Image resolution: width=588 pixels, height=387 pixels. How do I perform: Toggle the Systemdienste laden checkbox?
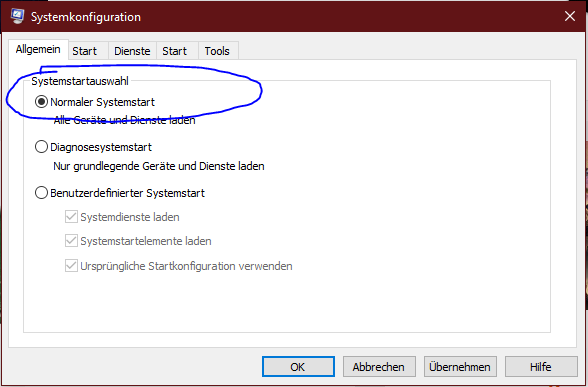[x=71, y=217]
